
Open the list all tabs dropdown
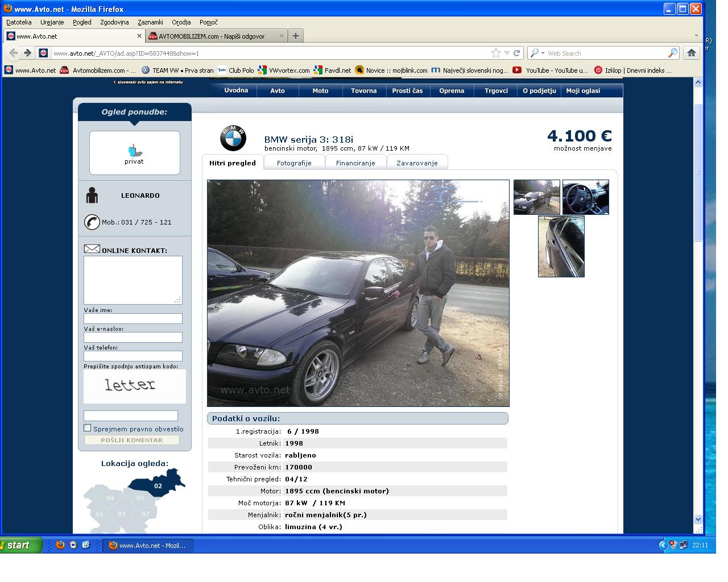point(696,35)
